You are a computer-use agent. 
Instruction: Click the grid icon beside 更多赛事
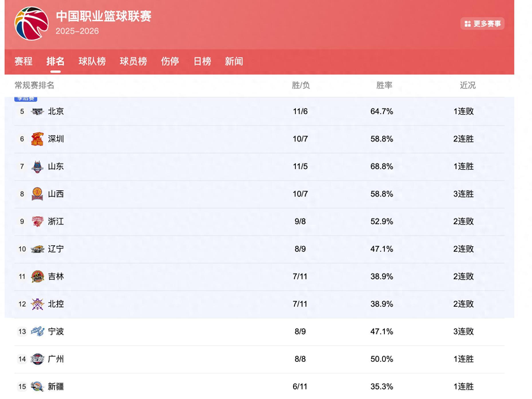pyautogui.click(x=468, y=24)
